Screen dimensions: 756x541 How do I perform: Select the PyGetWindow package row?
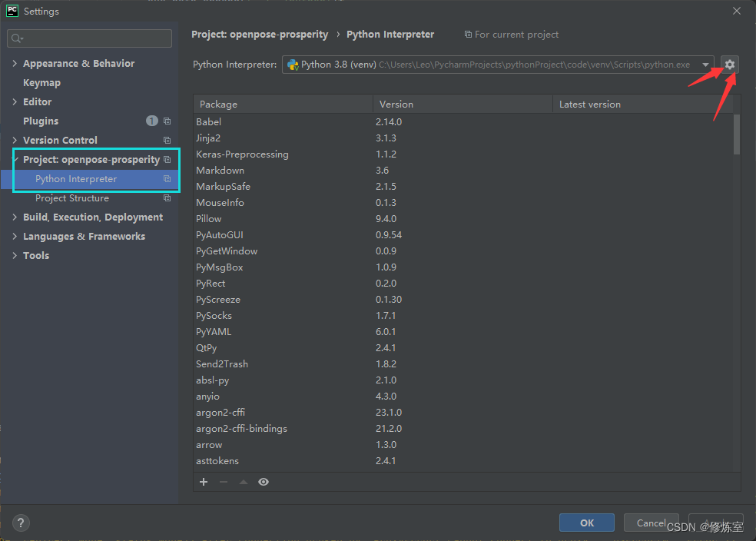(x=463, y=251)
